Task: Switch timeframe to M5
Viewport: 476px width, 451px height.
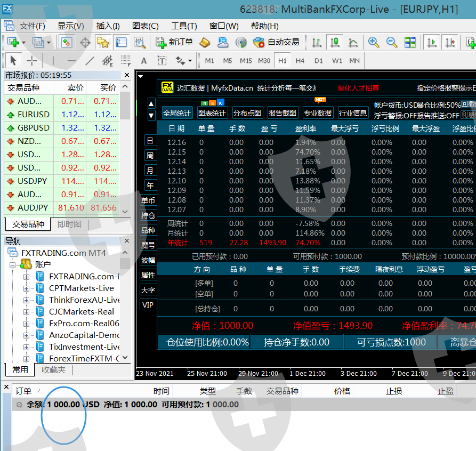Action: click(228, 61)
